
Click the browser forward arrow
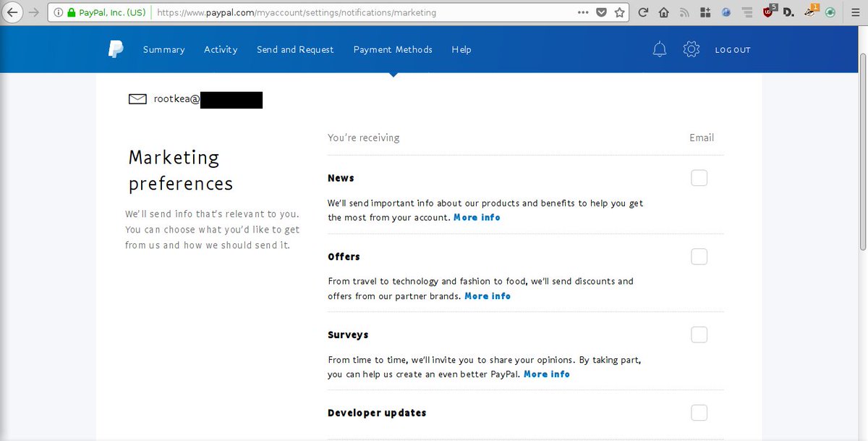click(33, 12)
